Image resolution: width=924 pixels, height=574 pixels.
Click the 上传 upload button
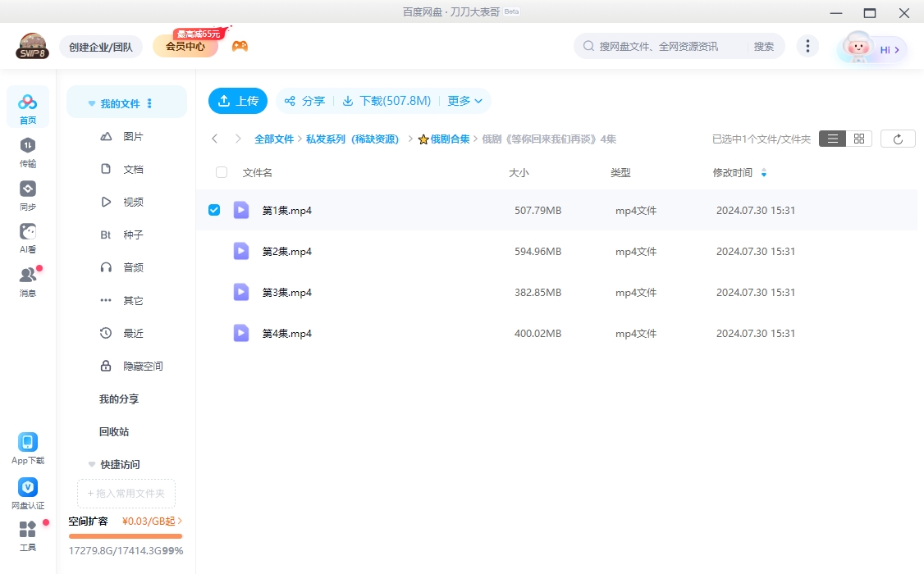237,101
